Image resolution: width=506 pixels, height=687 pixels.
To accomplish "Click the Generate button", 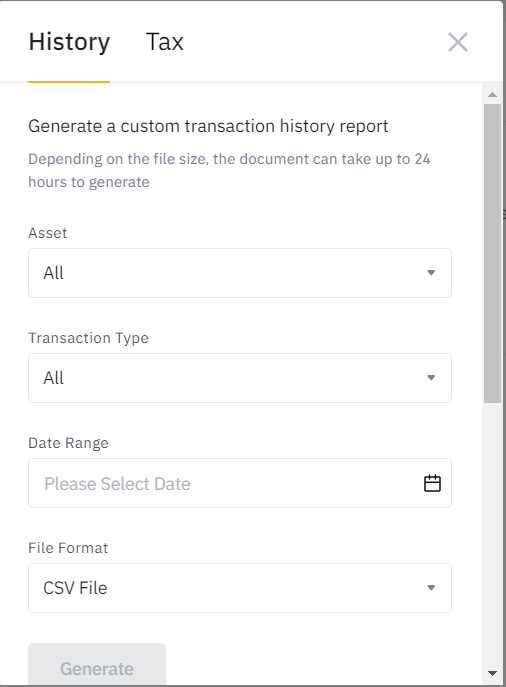I will (97, 664).
